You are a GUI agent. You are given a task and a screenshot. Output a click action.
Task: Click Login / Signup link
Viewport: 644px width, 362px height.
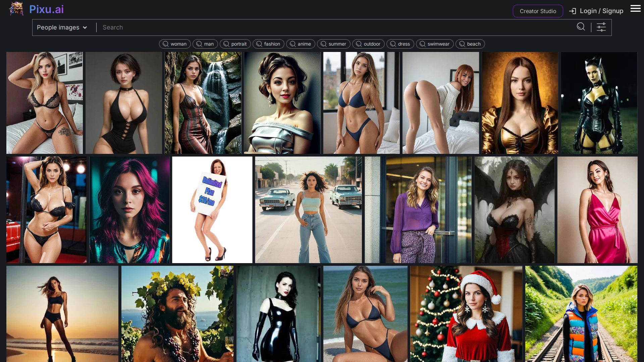tap(601, 11)
